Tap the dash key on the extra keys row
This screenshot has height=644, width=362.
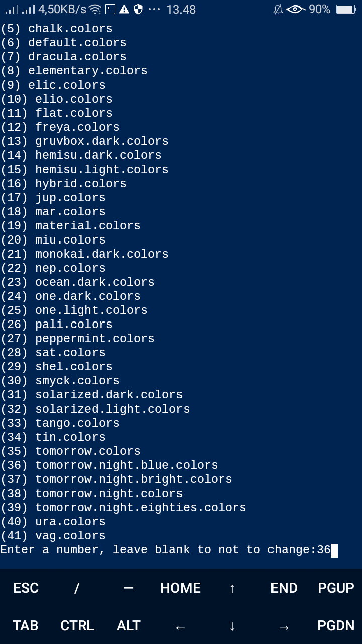[128, 587]
